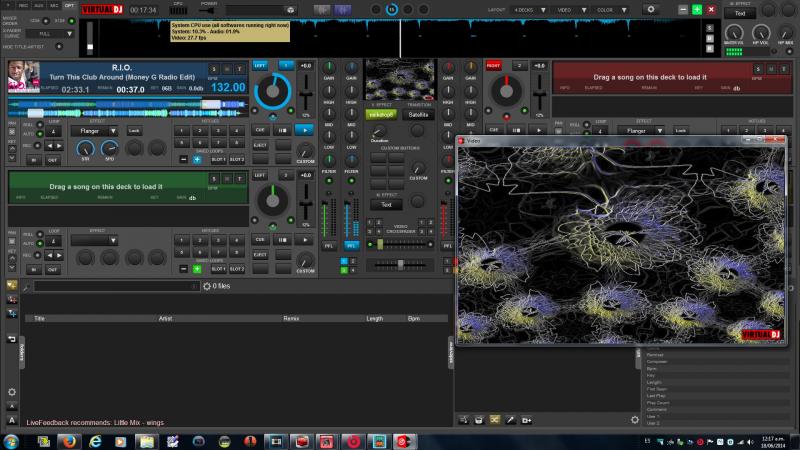Open browser sidebar gear settings icon
The width and height of the screenshot is (800, 450).
pyautogui.click(x=12, y=392)
